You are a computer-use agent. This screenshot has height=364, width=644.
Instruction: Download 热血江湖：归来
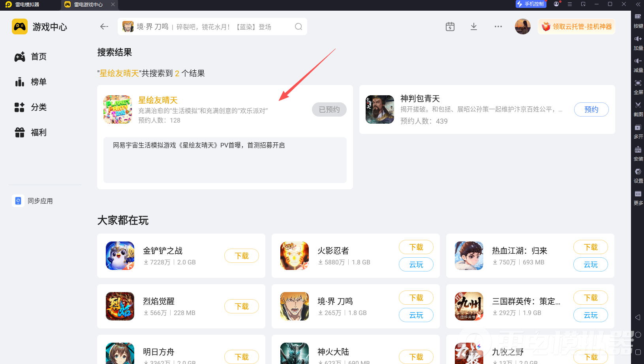click(x=591, y=247)
